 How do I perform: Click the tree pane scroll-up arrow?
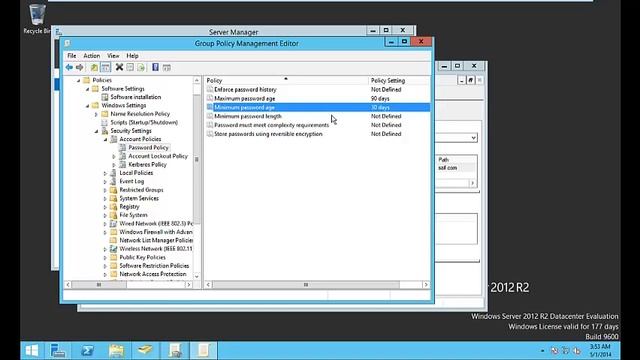click(x=197, y=80)
